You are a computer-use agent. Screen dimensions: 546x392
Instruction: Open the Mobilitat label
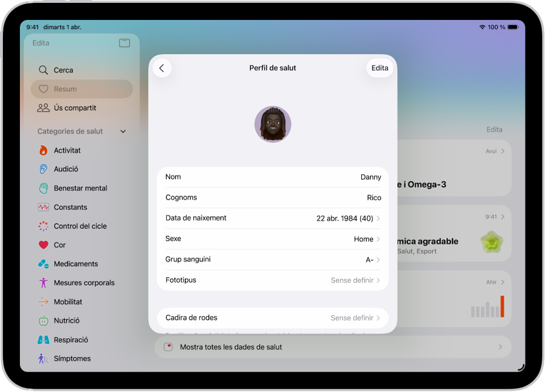tap(68, 302)
